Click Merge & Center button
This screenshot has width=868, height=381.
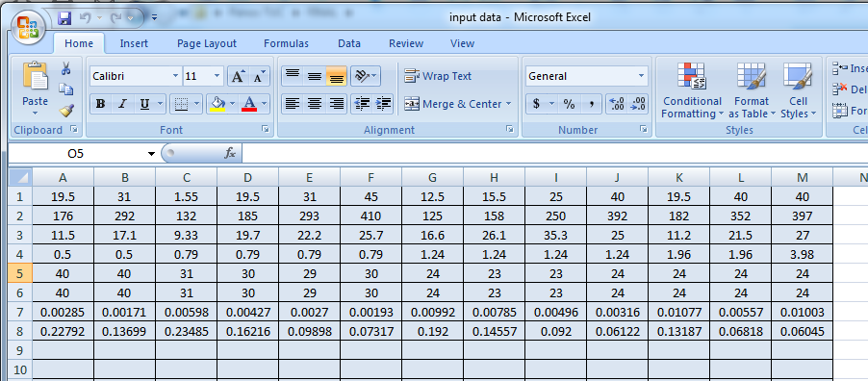coord(452,104)
